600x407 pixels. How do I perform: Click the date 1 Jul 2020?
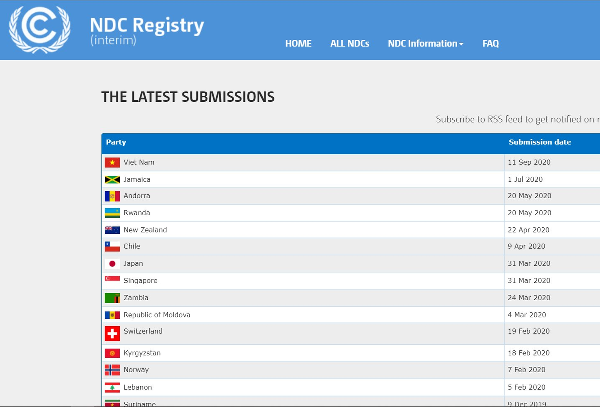pos(525,179)
